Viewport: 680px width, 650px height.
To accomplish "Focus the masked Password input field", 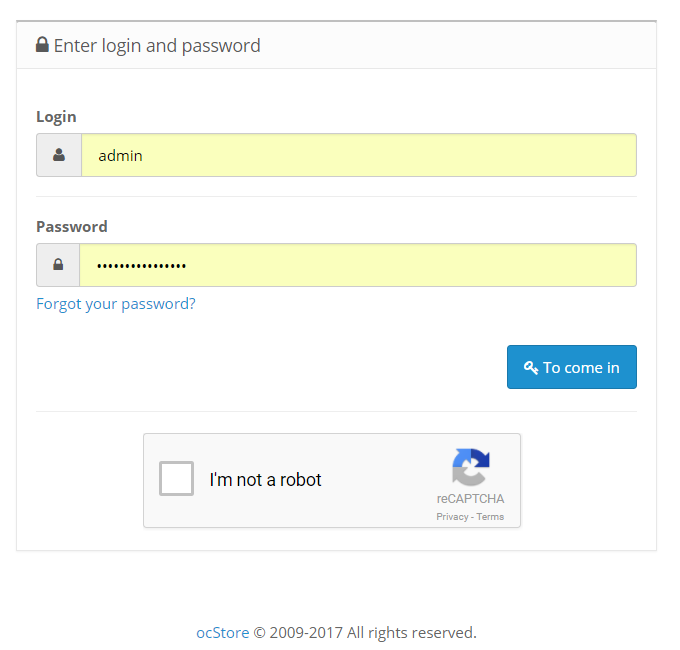I will point(358,265).
